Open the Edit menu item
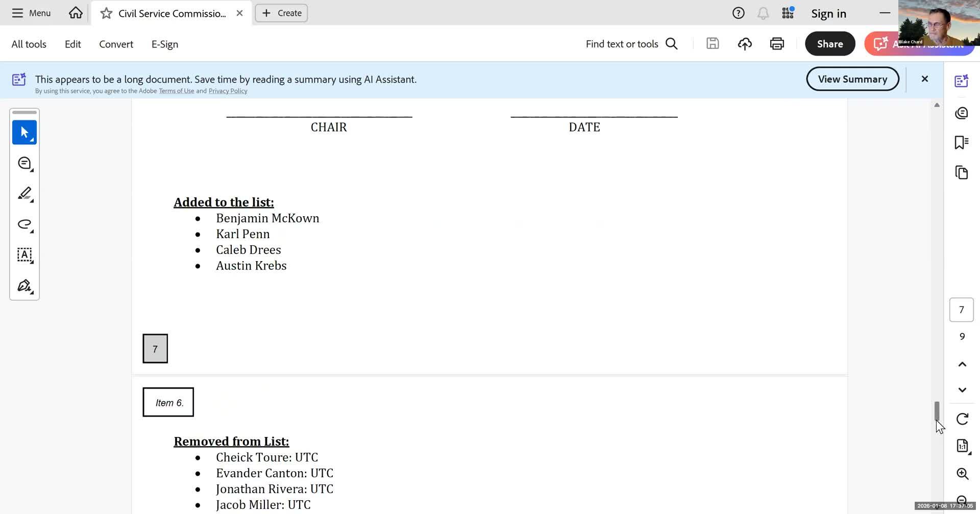Image resolution: width=980 pixels, height=514 pixels. tap(72, 44)
